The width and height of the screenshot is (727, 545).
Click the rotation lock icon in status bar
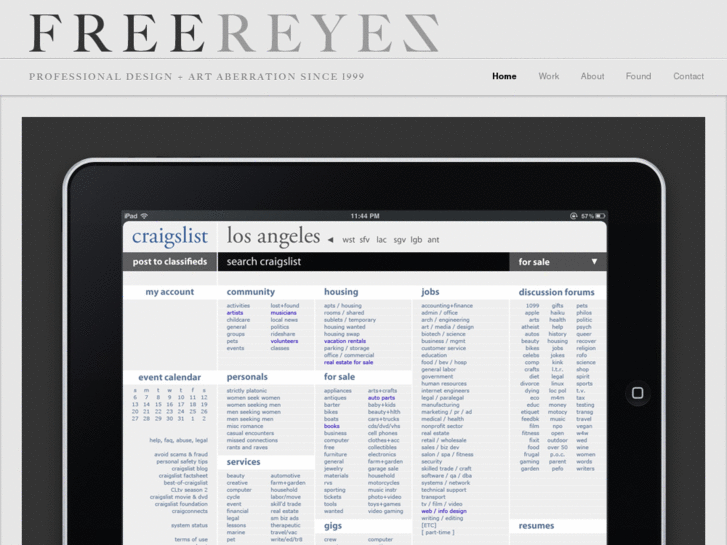coord(574,216)
